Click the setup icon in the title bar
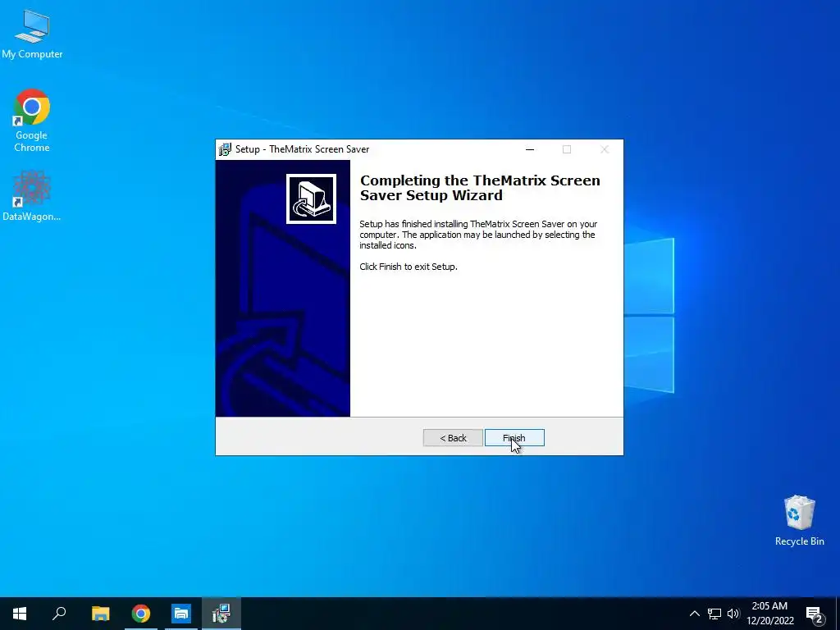The height and width of the screenshot is (630, 840). (225, 149)
